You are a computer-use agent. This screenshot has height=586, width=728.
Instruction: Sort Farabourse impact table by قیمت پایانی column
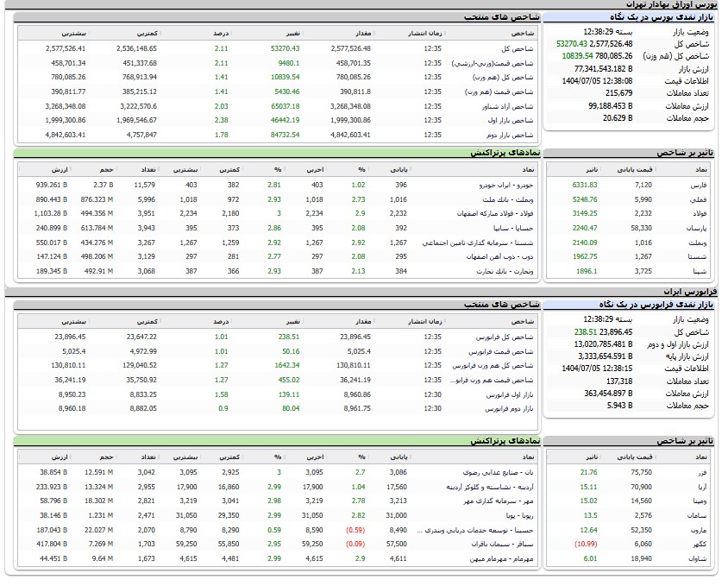point(635,457)
